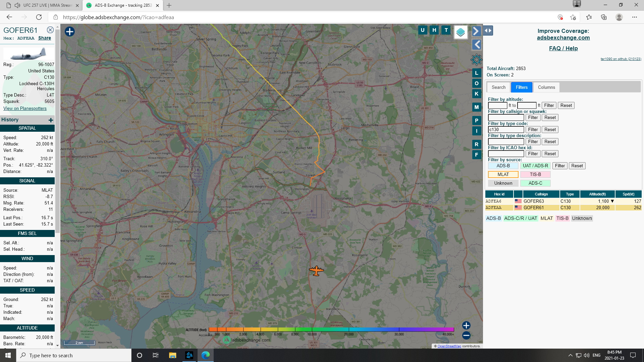Open Windows Start menu
This screenshot has width=644, height=362.
click(8, 355)
